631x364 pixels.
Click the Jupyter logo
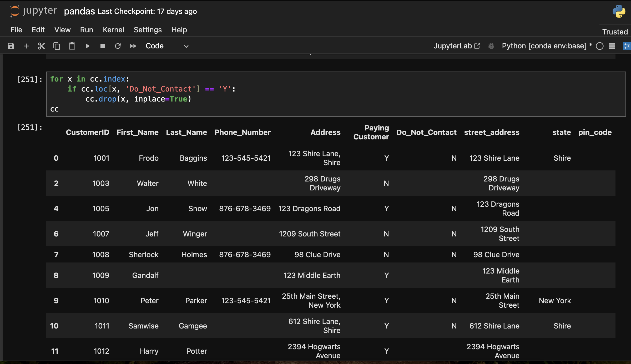pos(33,11)
